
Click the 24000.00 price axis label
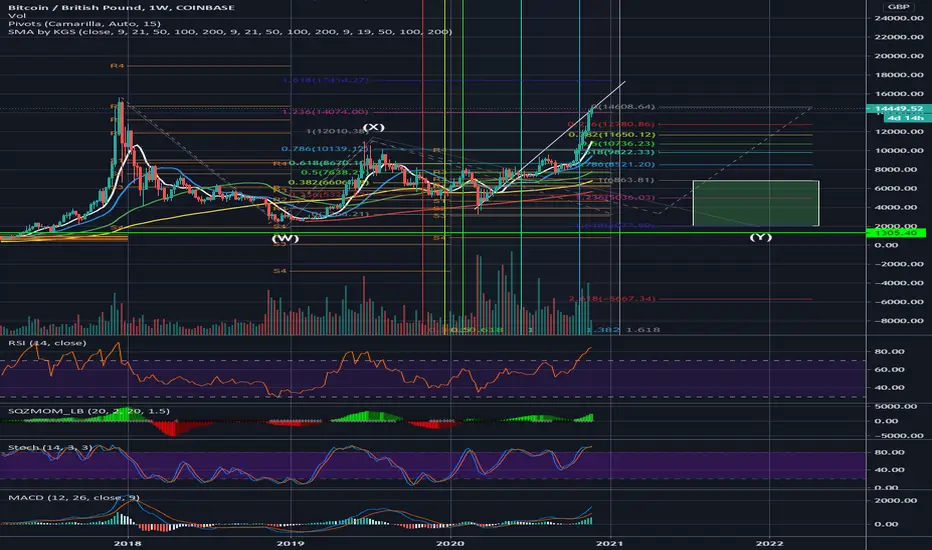coord(898,18)
